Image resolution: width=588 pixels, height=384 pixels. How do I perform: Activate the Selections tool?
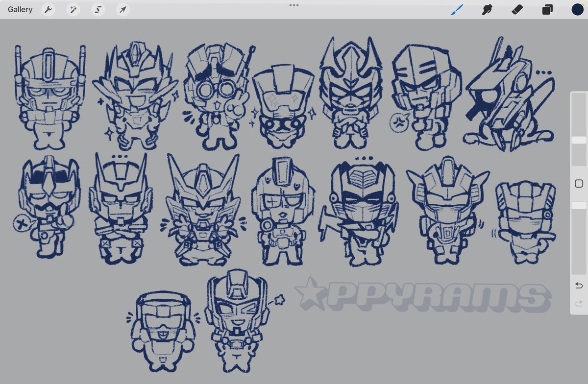98,9
